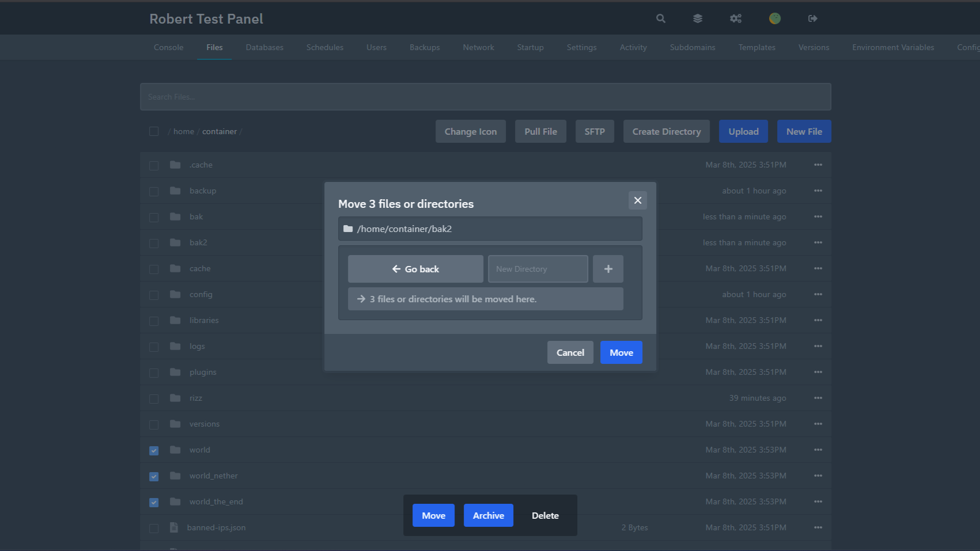Toggle the select-all files checkbox
Viewport: 980px width, 551px height.
(154, 131)
